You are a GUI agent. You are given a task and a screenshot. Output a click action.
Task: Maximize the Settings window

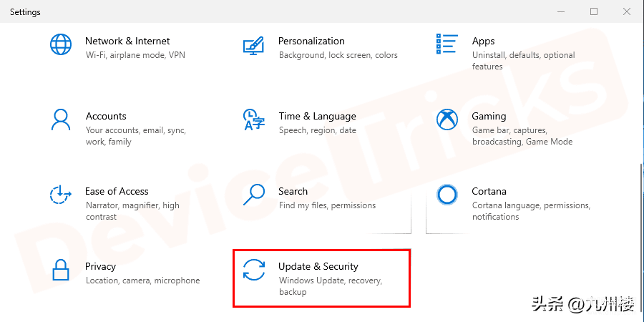click(x=594, y=11)
